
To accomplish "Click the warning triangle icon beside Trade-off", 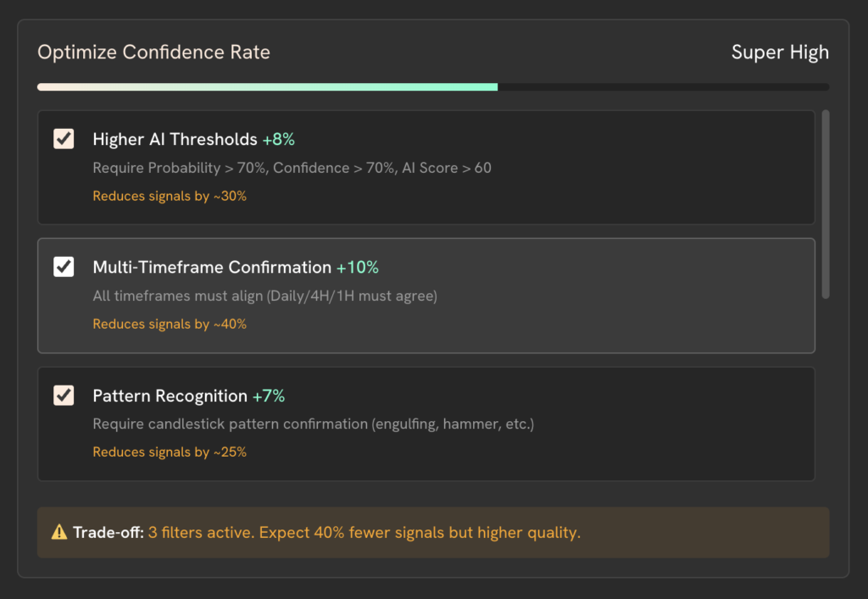I will (59, 533).
